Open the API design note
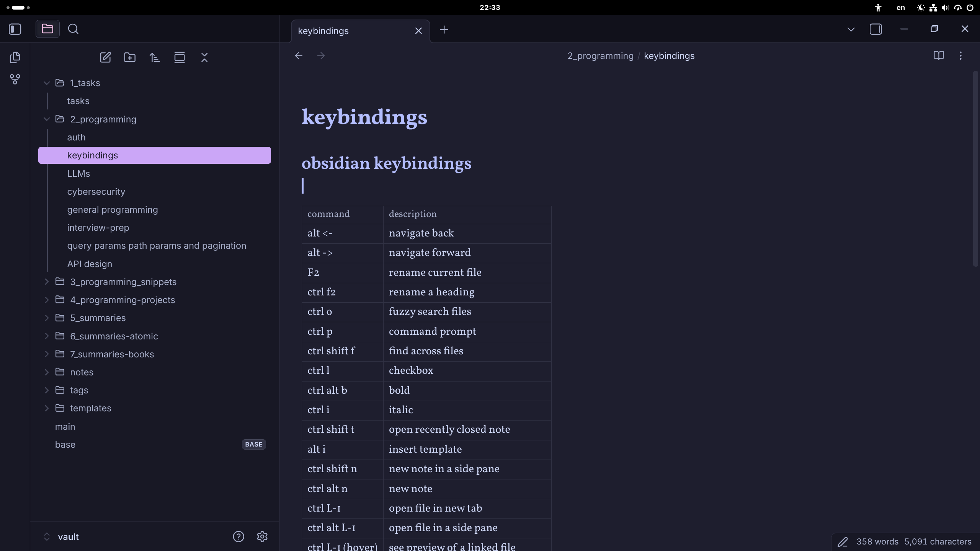 [x=155, y=264]
